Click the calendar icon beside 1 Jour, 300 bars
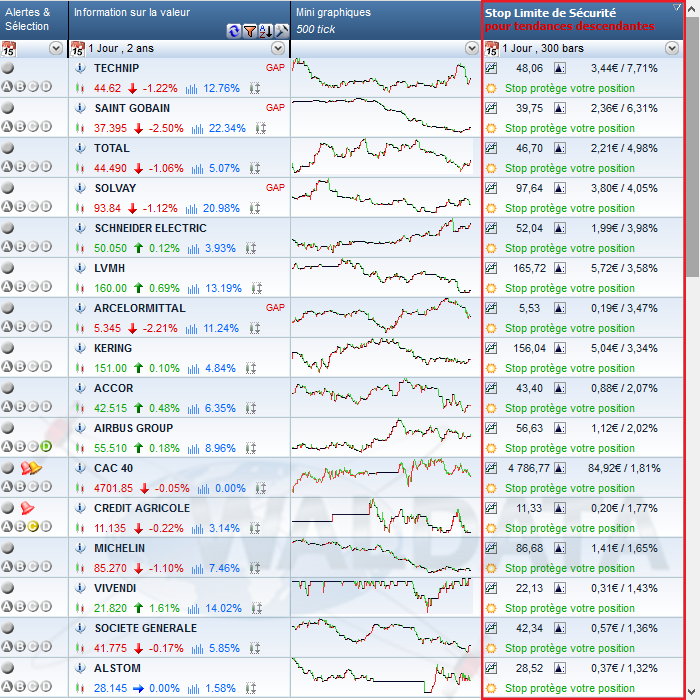700x700 pixels. pyautogui.click(x=492, y=49)
